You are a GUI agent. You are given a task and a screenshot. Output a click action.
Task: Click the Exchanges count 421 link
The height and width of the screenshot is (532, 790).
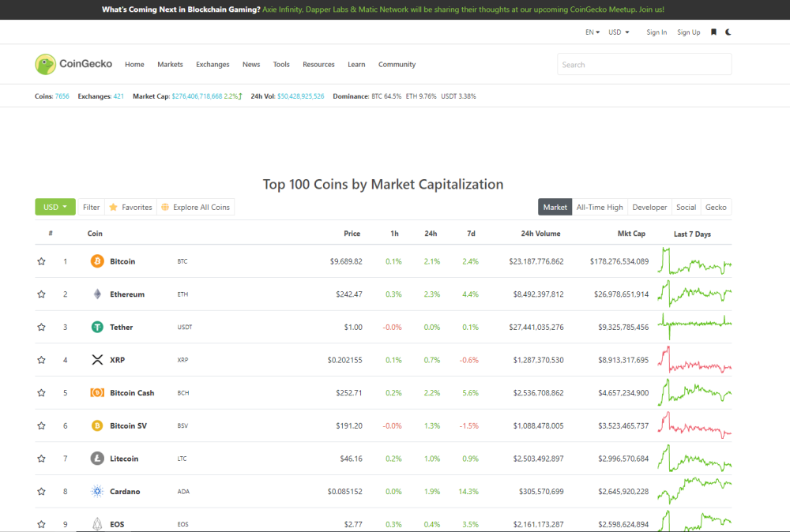[118, 96]
